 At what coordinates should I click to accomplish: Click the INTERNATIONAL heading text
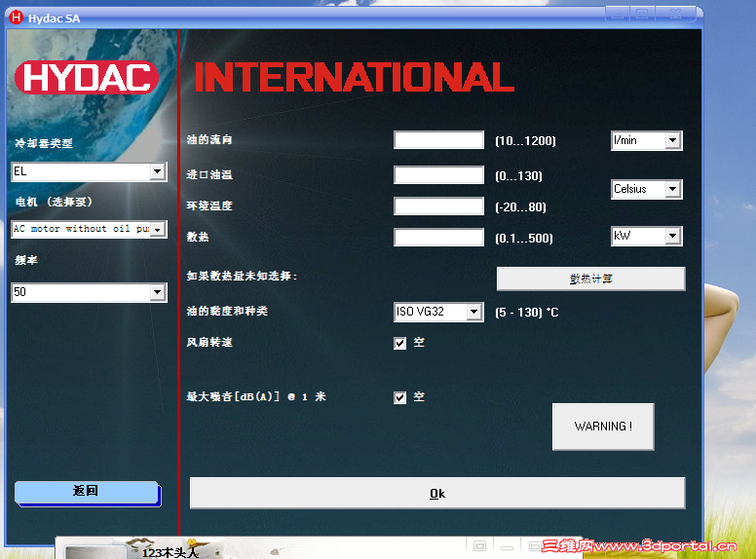pos(355,77)
